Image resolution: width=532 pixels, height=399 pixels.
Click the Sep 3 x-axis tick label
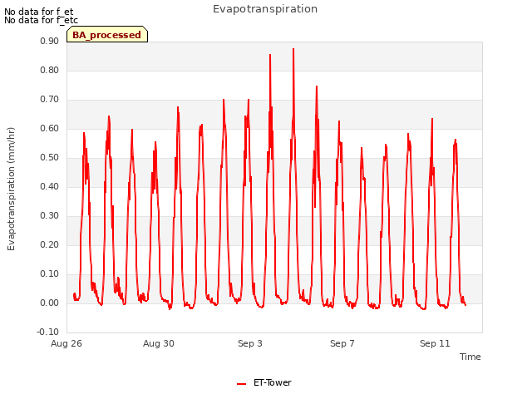[250, 343]
